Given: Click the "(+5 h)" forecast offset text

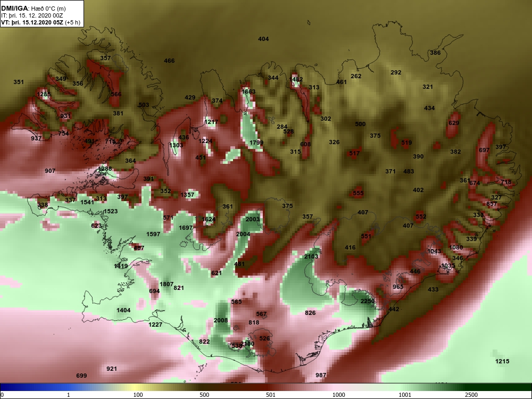Looking at the screenshot, I should click(x=72, y=22).
